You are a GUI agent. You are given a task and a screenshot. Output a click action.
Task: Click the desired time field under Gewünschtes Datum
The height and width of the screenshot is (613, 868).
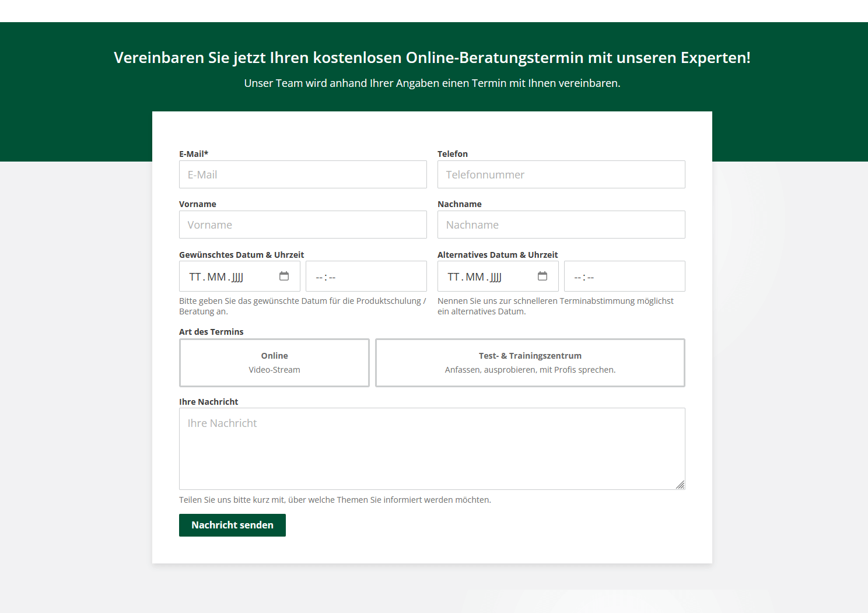point(366,276)
